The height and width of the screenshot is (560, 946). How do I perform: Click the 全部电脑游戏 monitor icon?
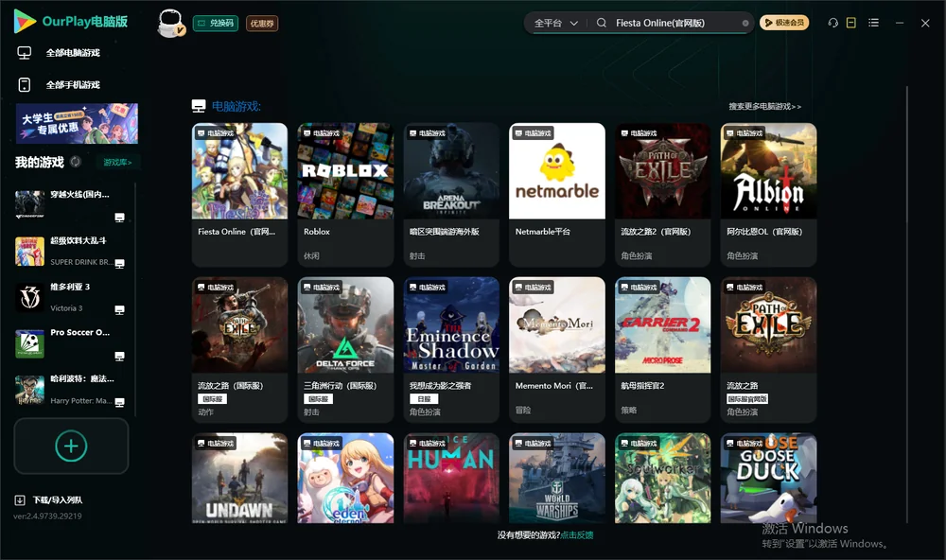[x=25, y=53]
